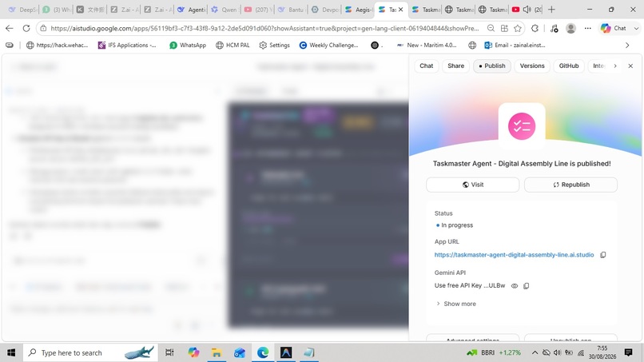Expand the Copilot Chat dropdown arrow
The height and width of the screenshot is (362, 644).
coord(636,28)
